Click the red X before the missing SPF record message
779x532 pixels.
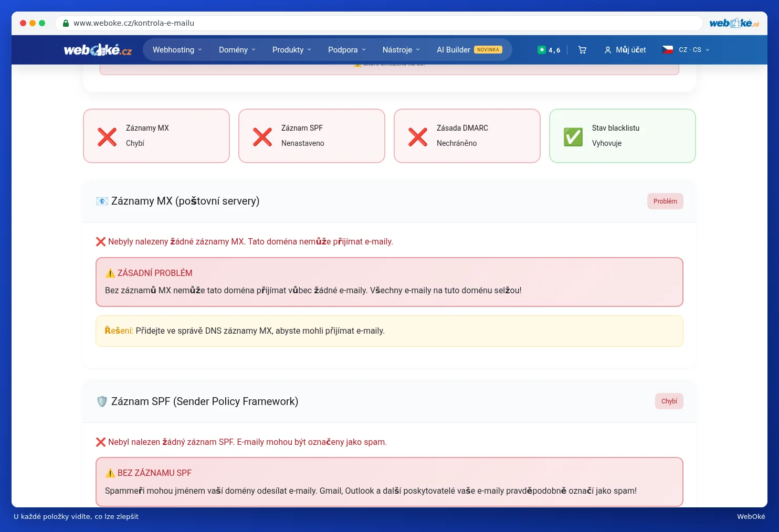(x=101, y=442)
